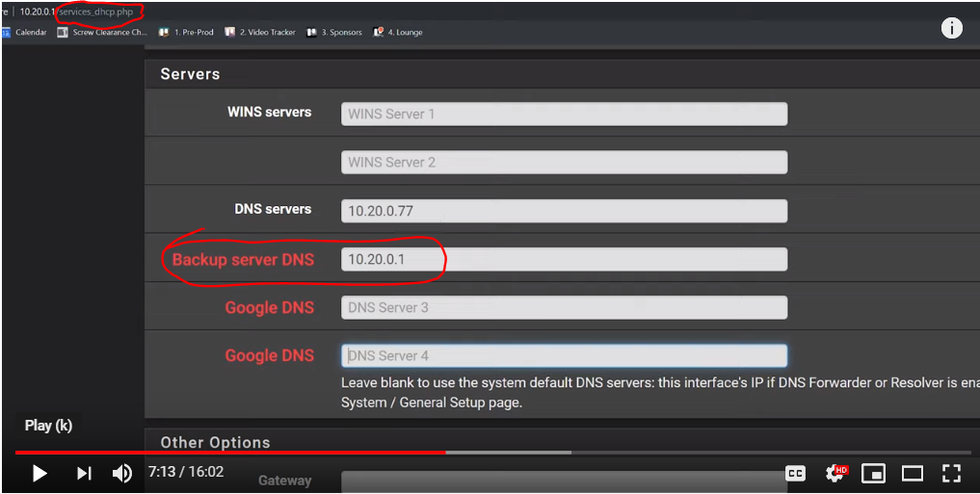Click the Other Options section heading

click(x=215, y=442)
